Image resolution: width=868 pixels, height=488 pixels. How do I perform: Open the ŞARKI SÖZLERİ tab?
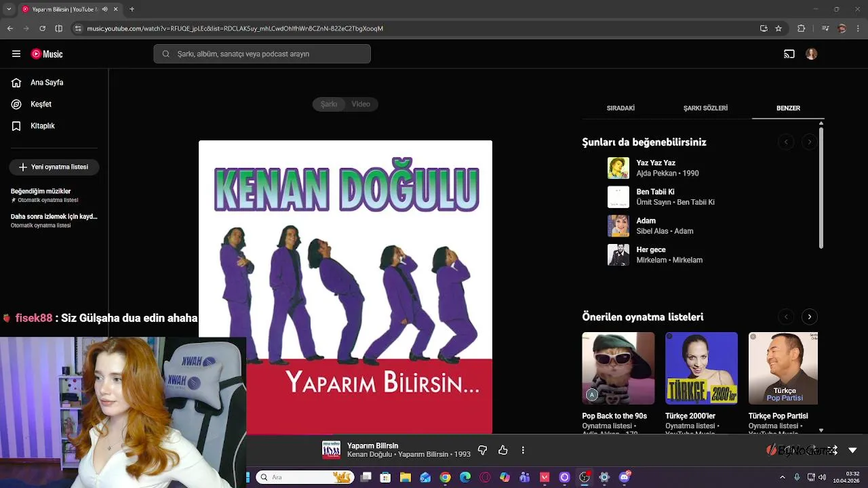705,108
